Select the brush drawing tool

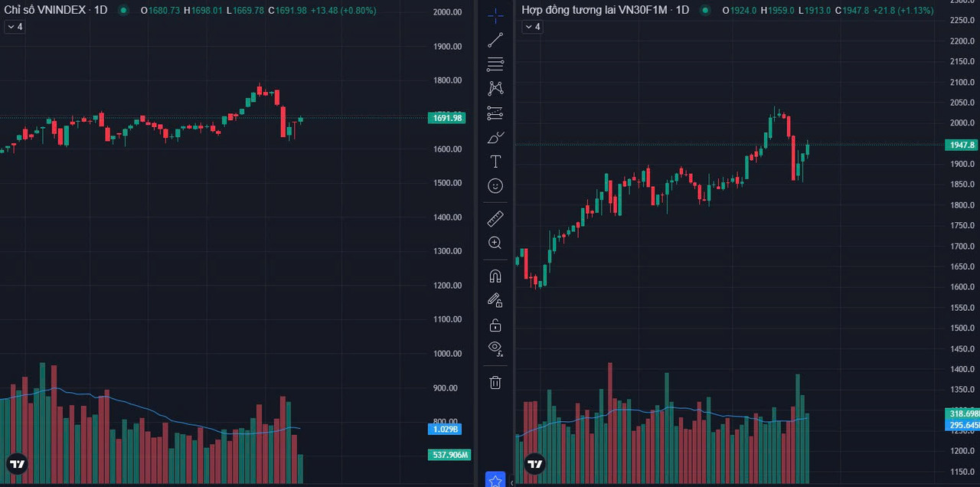pyautogui.click(x=495, y=138)
